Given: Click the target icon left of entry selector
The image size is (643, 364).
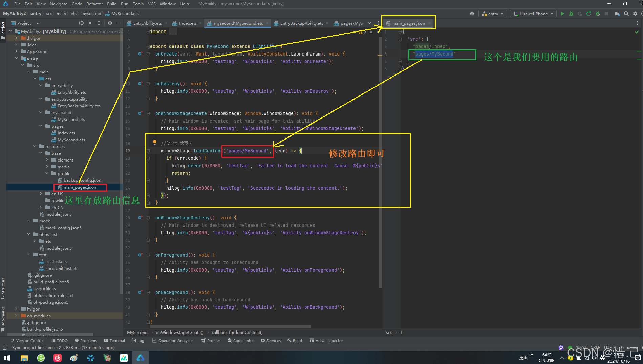Looking at the screenshot, I should pyautogui.click(x=472, y=14).
